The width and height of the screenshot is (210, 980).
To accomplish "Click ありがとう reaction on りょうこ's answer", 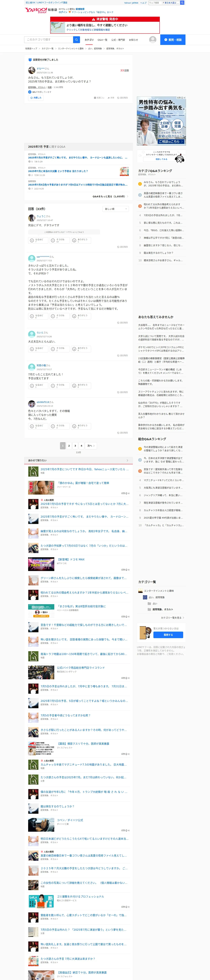I will coord(81,240).
